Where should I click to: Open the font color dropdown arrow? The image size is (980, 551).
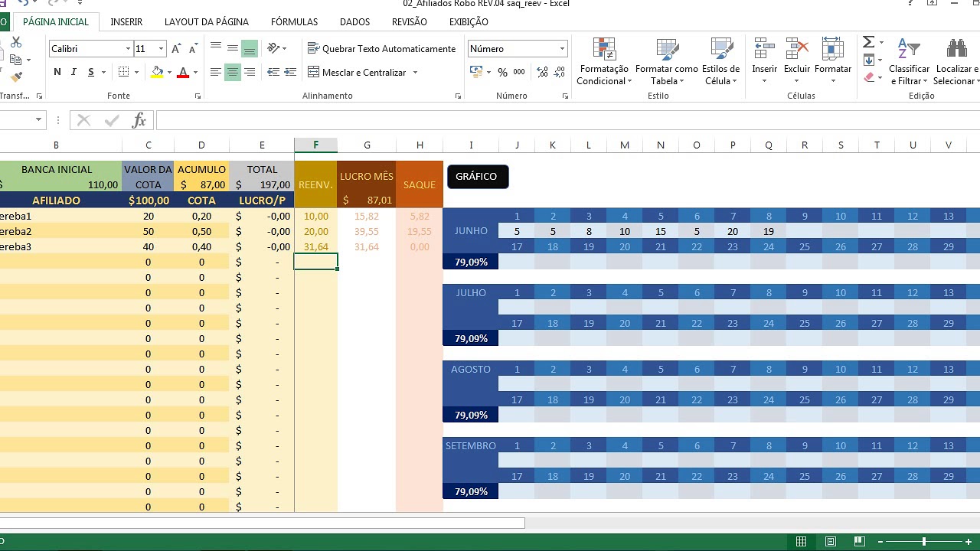(195, 73)
